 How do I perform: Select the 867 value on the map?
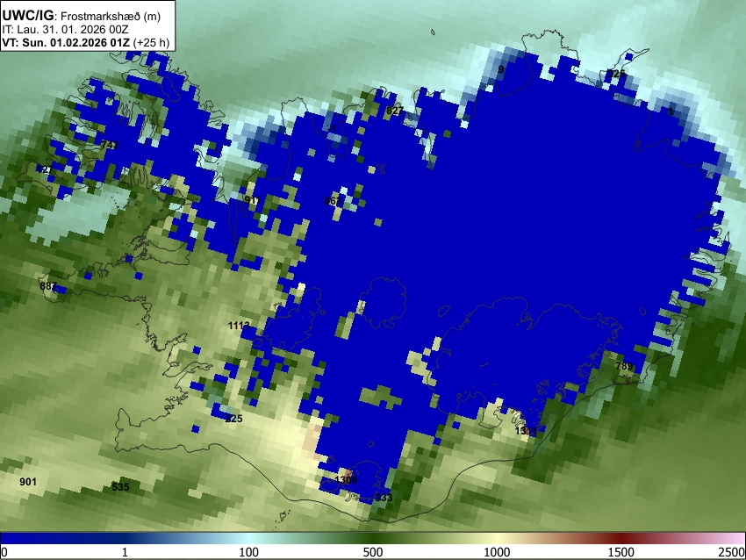click(x=333, y=201)
